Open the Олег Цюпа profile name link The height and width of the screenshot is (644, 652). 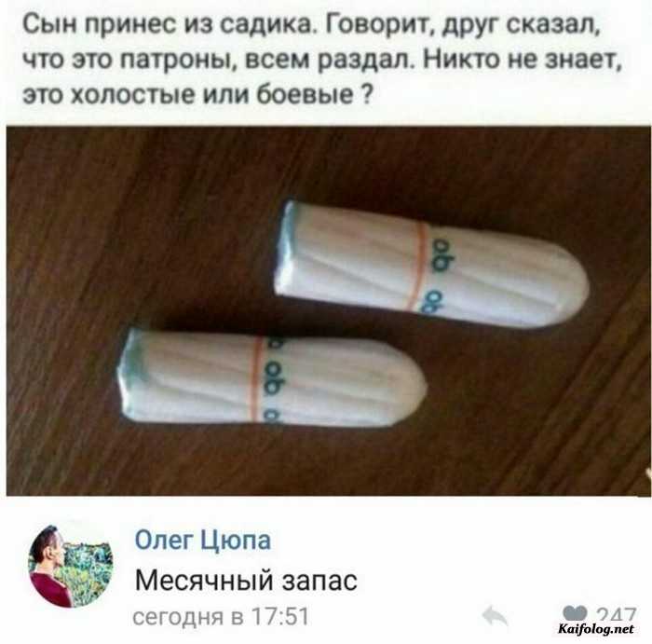[203, 540]
